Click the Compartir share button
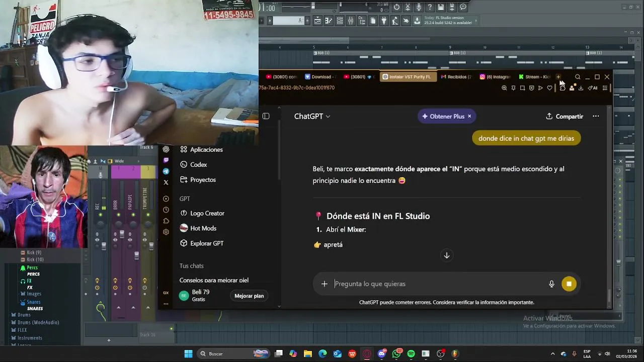Viewport: 644px width, 362px height. pos(565,116)
